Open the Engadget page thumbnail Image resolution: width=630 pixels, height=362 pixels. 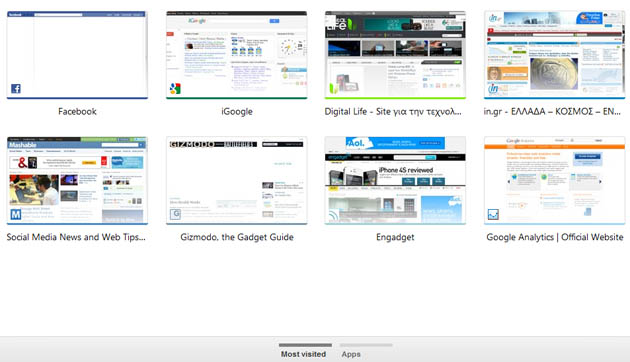(x=395, y=180)
